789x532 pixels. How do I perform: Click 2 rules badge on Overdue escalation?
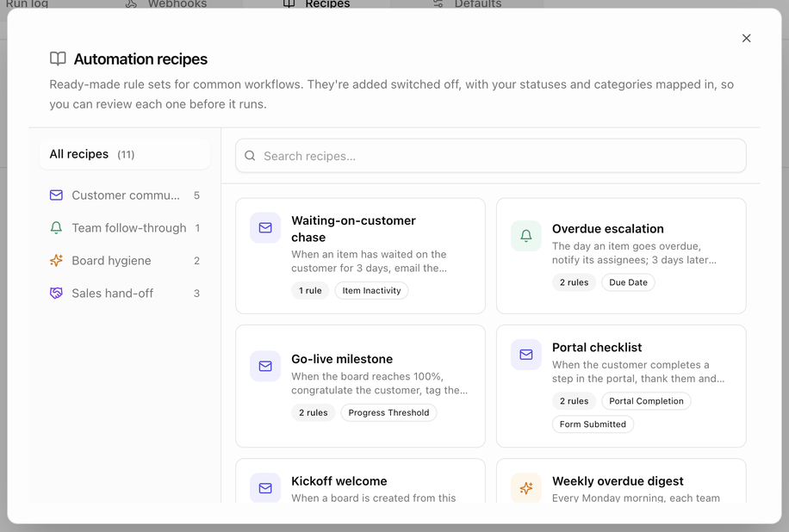coord(574,282)
